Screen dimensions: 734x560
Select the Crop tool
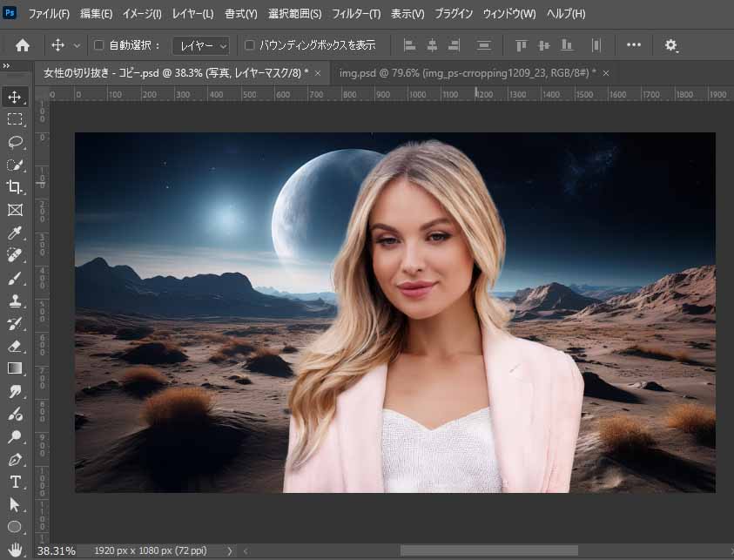point(15,187)
